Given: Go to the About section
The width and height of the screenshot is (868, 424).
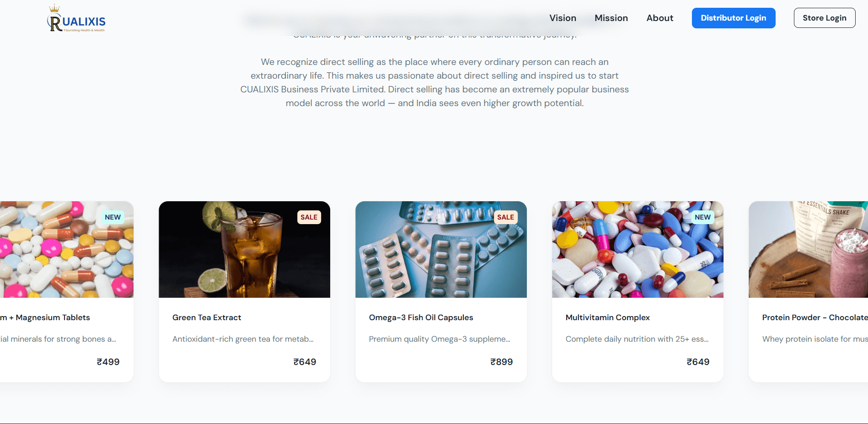Looking at the screenshot, I should (659, 18).
